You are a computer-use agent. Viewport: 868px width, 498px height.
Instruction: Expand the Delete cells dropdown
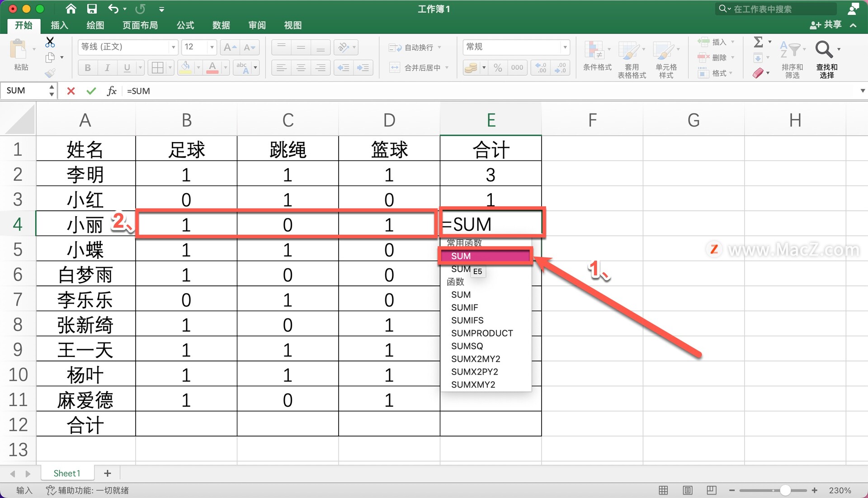[x=732, y=57]
